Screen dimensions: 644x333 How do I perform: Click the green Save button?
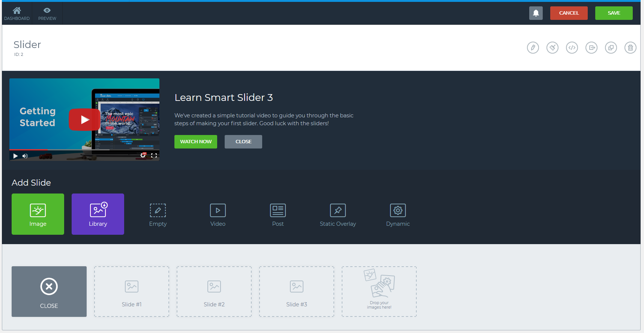tap(614, 13)
